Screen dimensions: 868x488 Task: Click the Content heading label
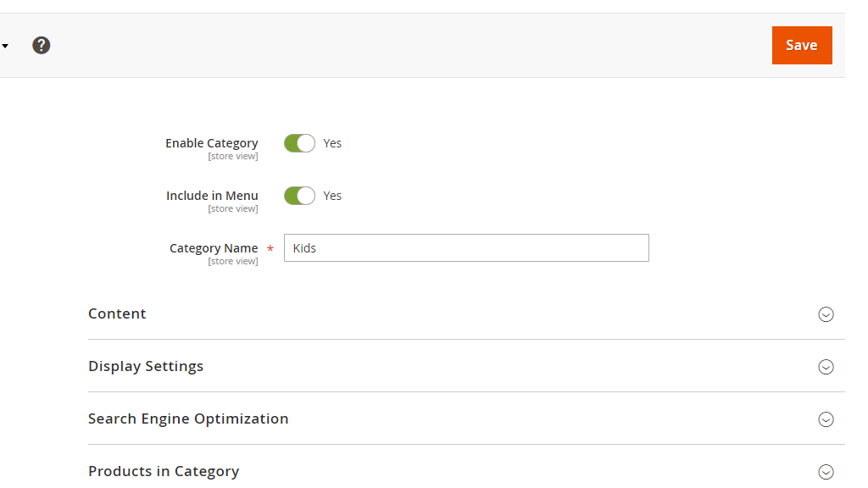click(117, 313)
